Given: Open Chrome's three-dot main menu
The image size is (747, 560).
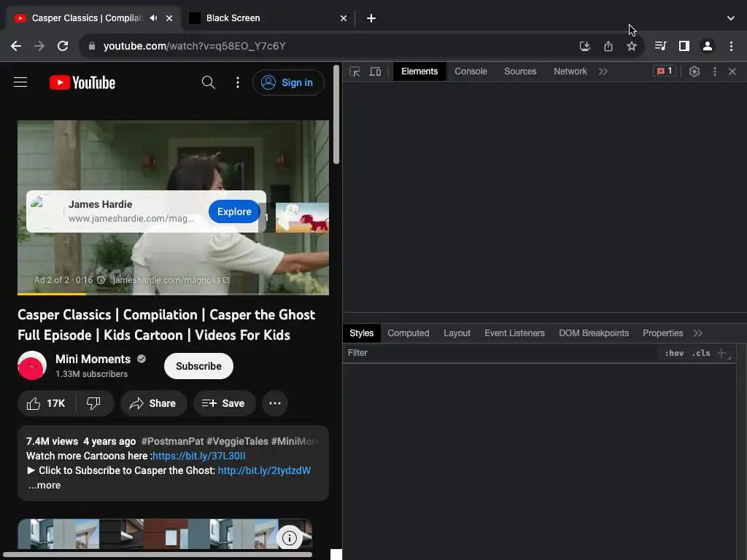Looking at the screenshot, I should [x=731, y=46].
